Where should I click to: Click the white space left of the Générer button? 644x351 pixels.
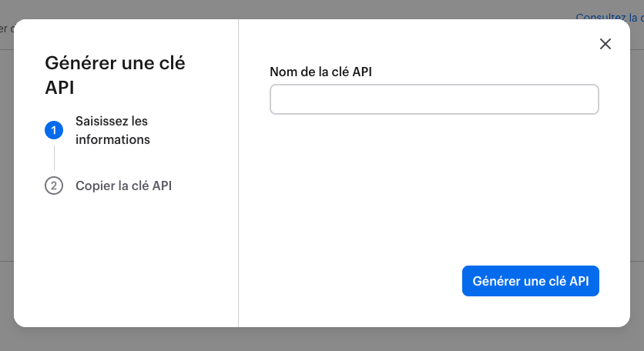click(x=354, y=282)
